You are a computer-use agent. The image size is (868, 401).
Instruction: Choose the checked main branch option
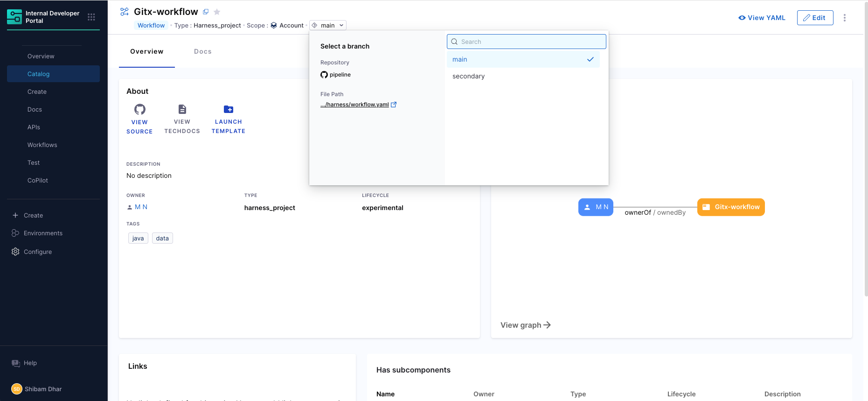(x=523, y=59)
